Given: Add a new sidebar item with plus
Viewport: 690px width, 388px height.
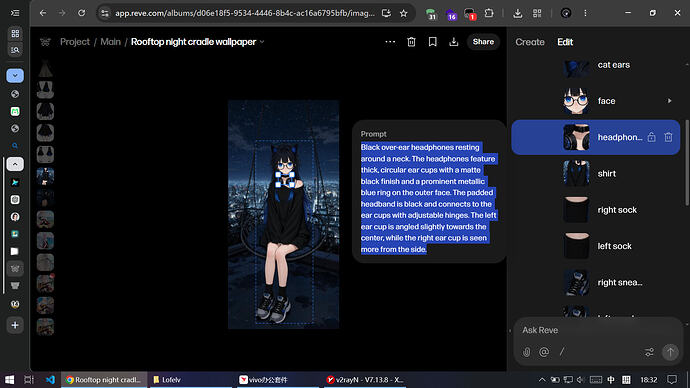Looking at the screenshot, I should [15, 326].
